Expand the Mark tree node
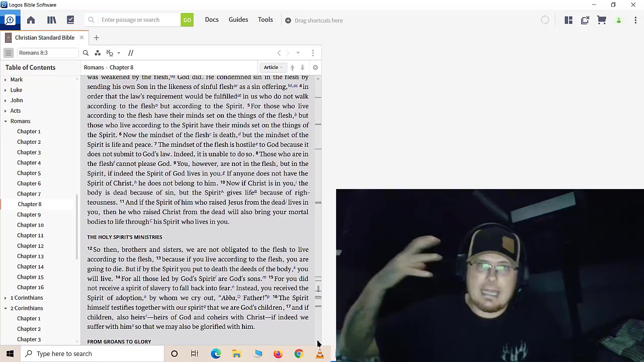This screenshot has height=362, width=644. tap(6, 79)
